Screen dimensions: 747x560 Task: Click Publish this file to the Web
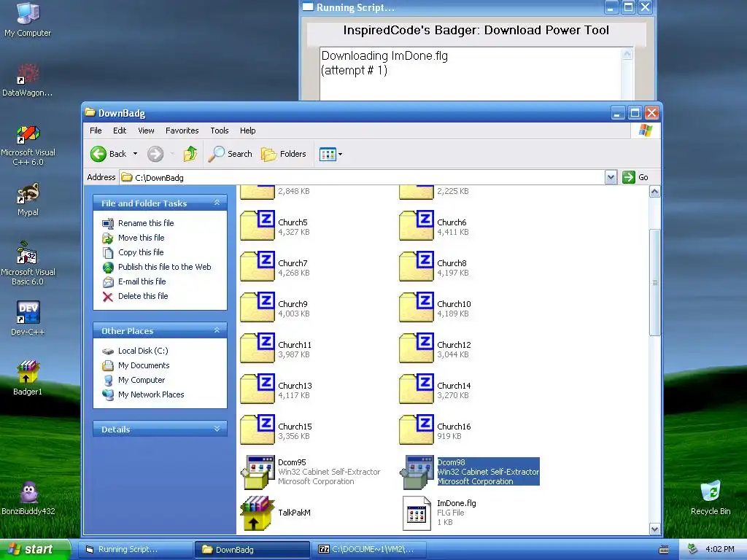pyautogui.click(x=164, y=267)
